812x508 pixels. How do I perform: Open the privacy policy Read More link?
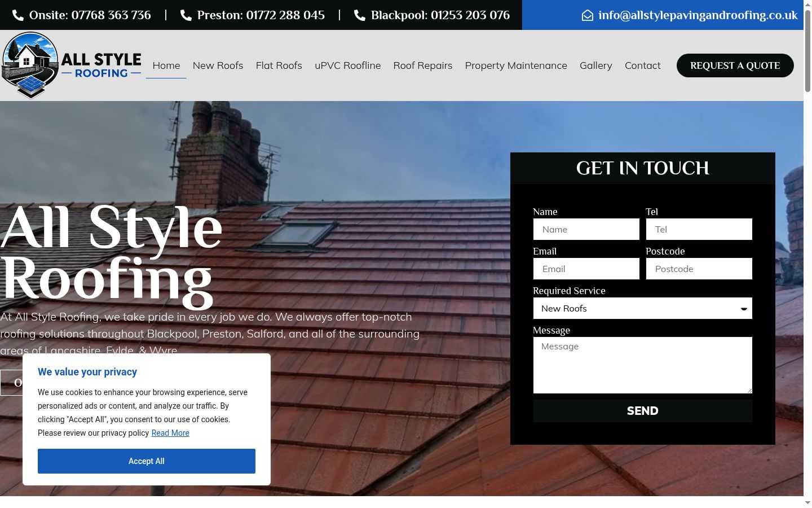(x=170, y=433)
